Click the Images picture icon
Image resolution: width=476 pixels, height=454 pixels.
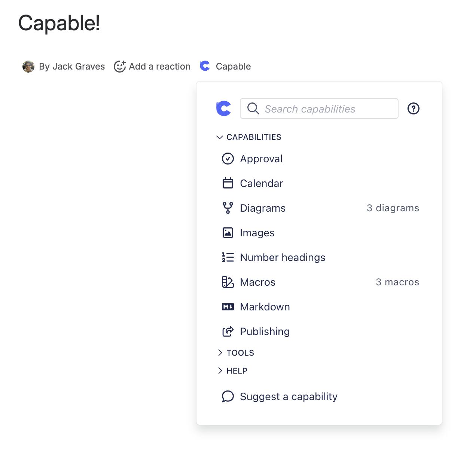[228, 233]
